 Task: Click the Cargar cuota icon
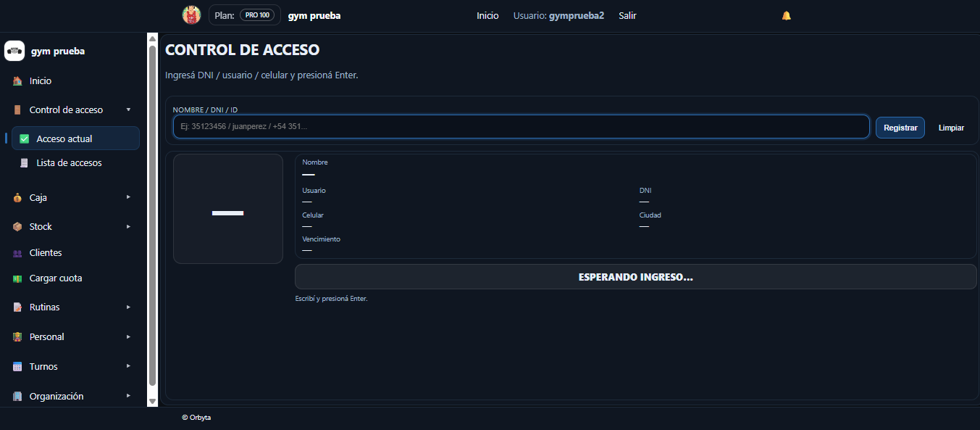[x=17, y=278]
